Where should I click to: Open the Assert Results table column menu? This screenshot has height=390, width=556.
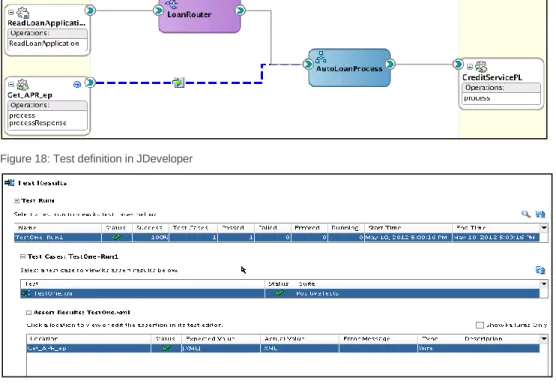click(x=544, y=339)
